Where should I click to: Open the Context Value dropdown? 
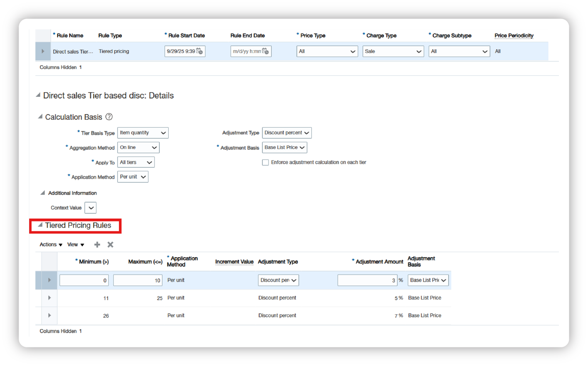[90, 207]
